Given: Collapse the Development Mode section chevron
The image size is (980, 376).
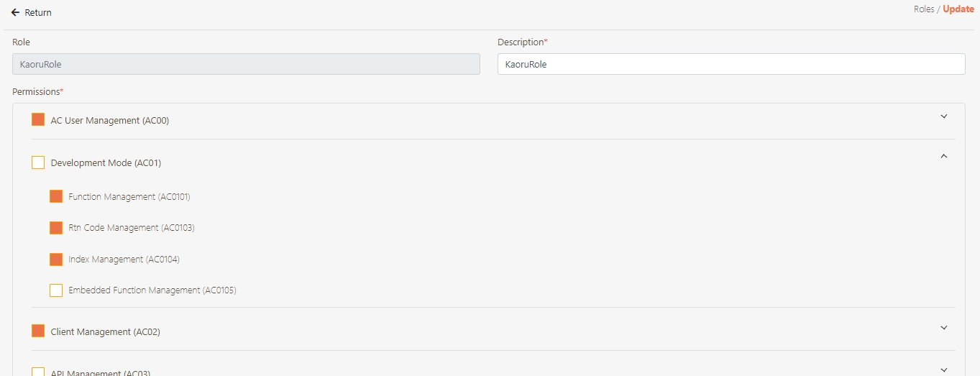Looking at the screenshot, I should [944, 156].
